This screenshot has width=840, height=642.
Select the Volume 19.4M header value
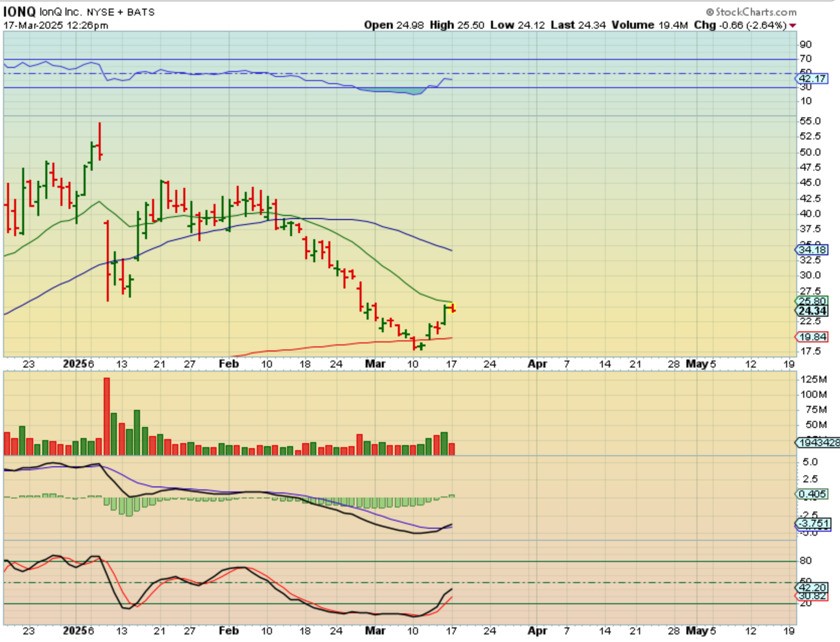tap(650, 25)
